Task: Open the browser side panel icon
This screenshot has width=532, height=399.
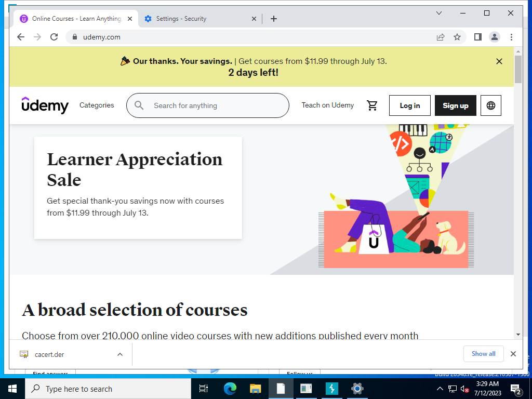Action: (x=478, y=37)
